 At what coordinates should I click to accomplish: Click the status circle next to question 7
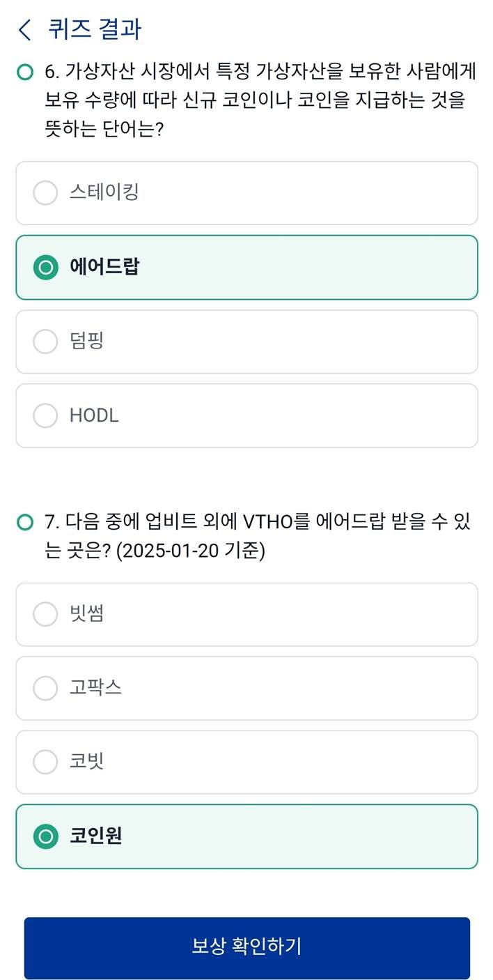(24, 521)
